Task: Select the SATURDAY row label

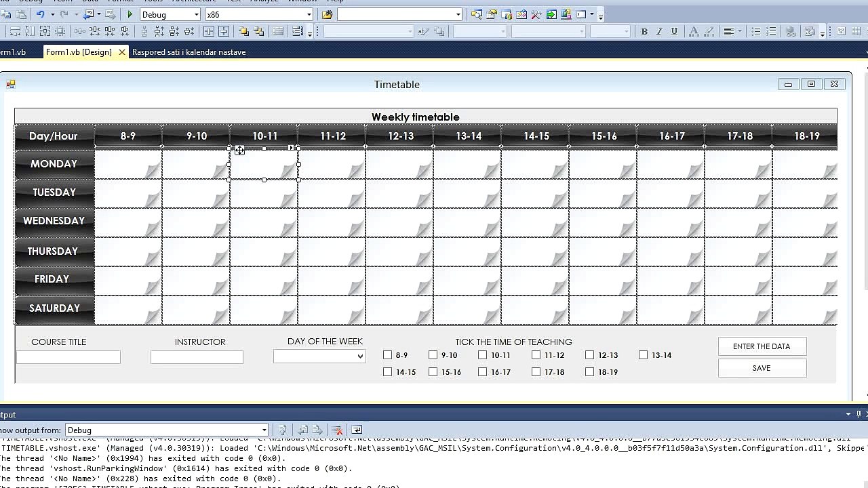Action: point(54,308)
